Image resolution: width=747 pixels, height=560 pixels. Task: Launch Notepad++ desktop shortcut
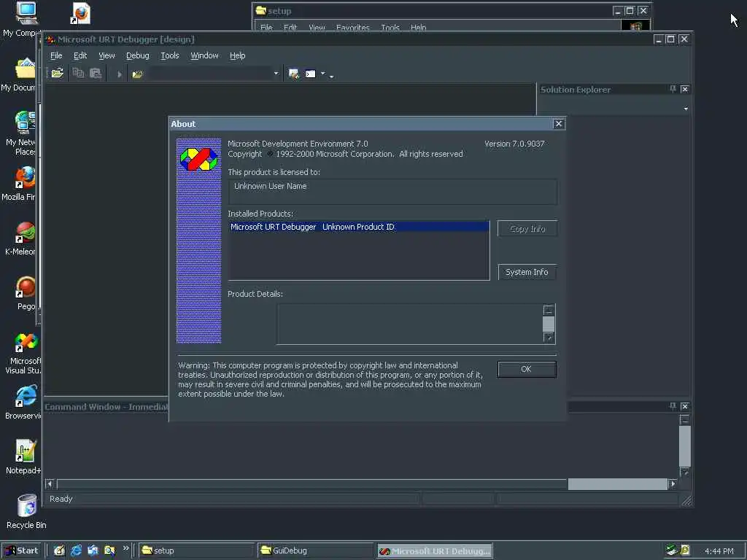point(25,451)
